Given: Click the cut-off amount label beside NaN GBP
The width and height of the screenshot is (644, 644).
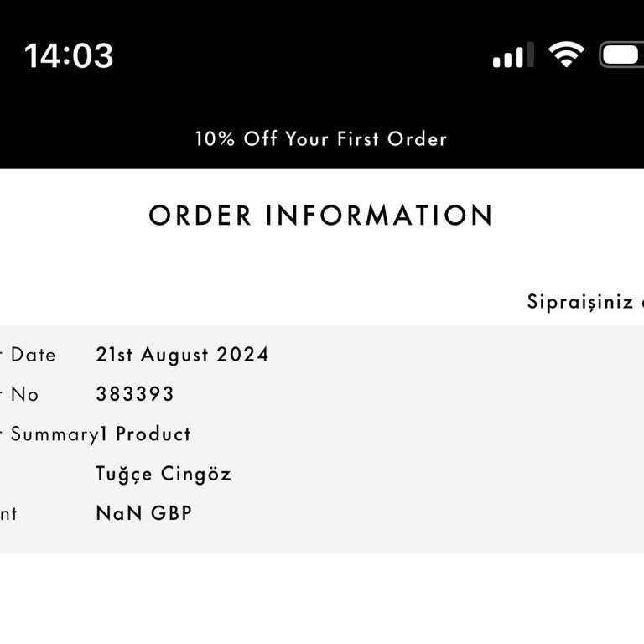Looking at the screenshot, I should [x=8, y=514].
